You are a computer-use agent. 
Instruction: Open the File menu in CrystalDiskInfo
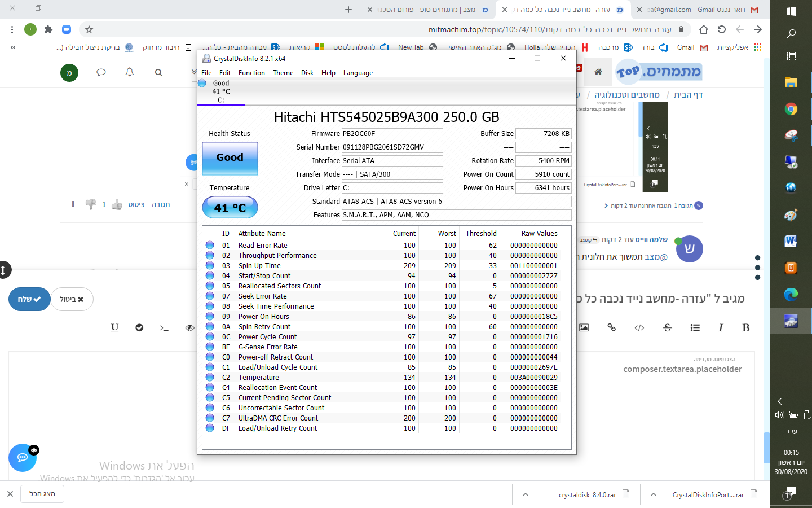tap(206, 73)
